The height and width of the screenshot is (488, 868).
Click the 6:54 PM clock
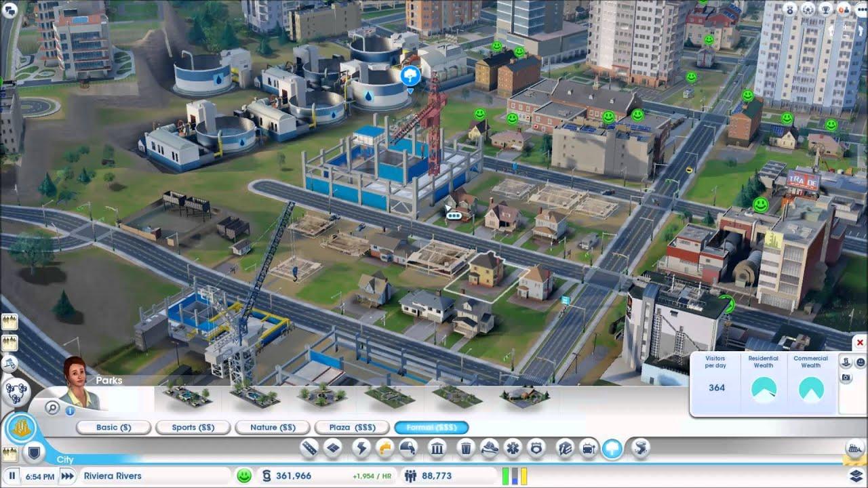pyautogui.click(x=39, y=476)
